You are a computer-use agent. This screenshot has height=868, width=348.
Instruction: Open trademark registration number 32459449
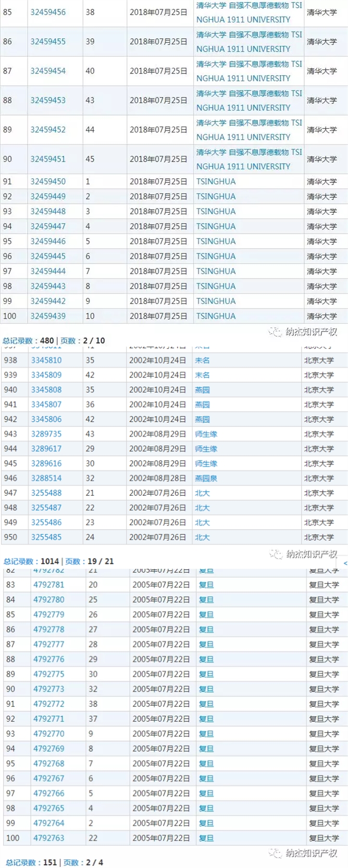[48, 197]
